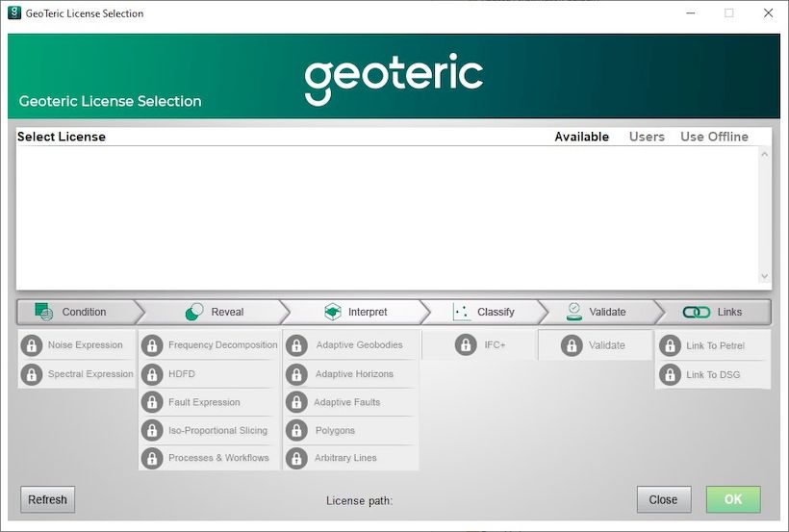Close the window with the X button
Screen dimensions: 789x532
point(769,13)
